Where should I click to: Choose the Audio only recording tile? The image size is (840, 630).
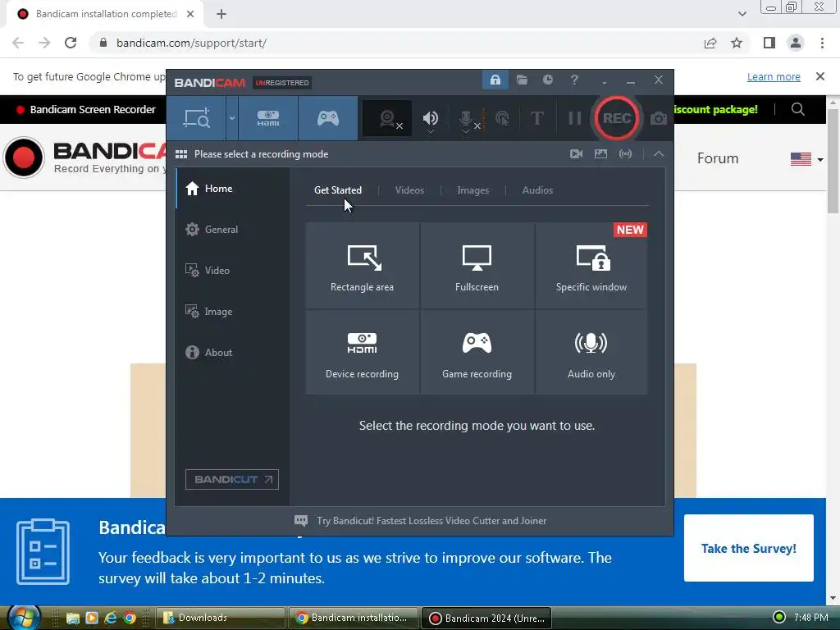tap(591, 353)
